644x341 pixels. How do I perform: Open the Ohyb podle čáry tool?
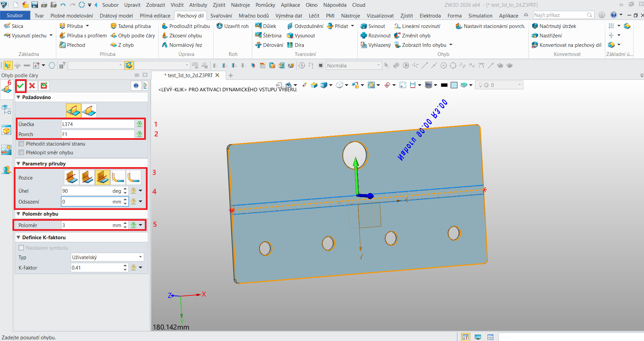tap(133, 35)
